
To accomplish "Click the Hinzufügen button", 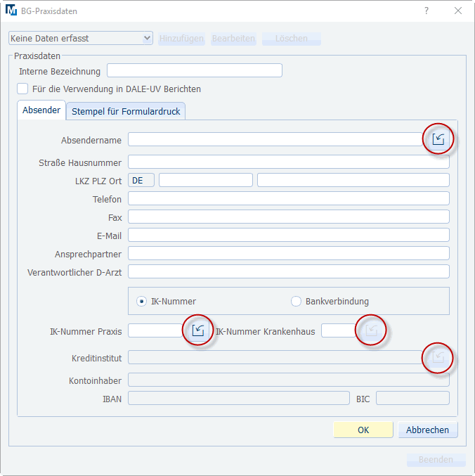I will tap(181, 39).
